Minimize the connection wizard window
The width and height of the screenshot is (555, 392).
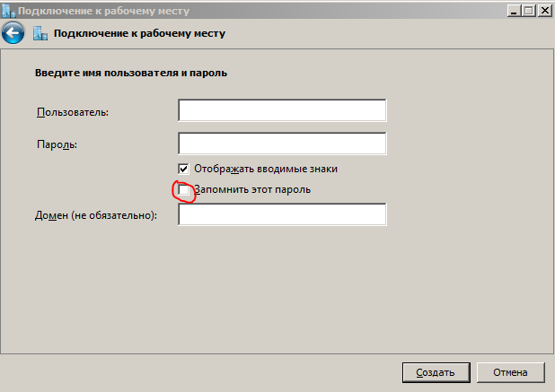(x=515, y=10)
